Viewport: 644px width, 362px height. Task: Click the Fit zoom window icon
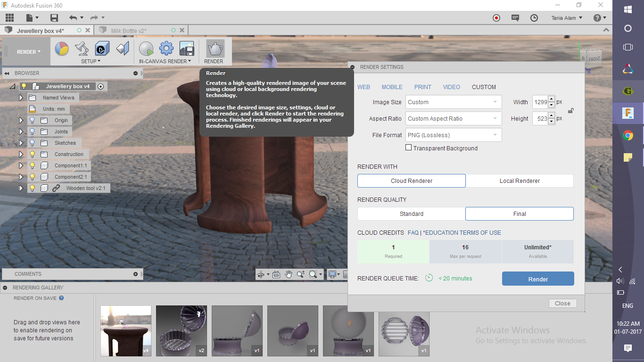(x=313, y=274)
